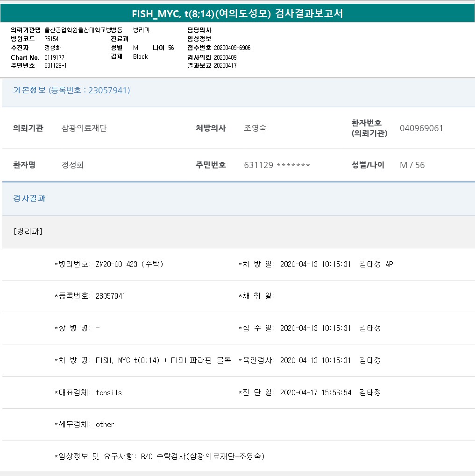Screen dimensions: 475x476
Task: Click the header 병리과 department text
Action: pos(142,30)
